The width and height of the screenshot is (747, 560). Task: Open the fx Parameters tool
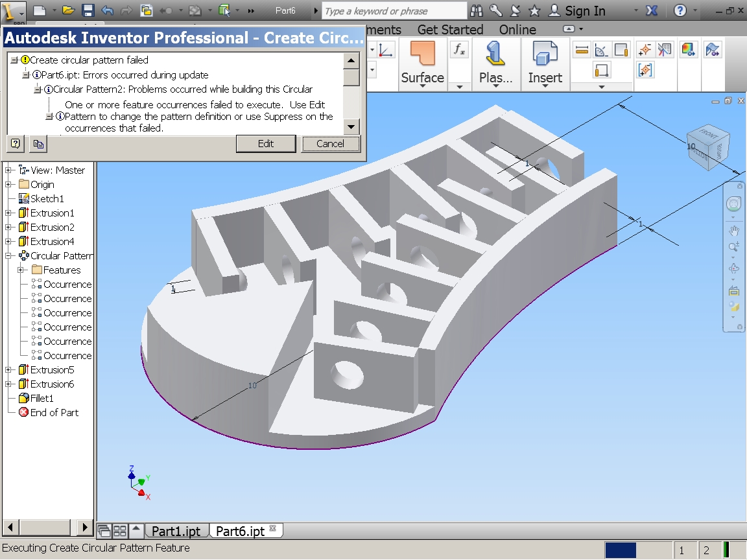(459, 49)
